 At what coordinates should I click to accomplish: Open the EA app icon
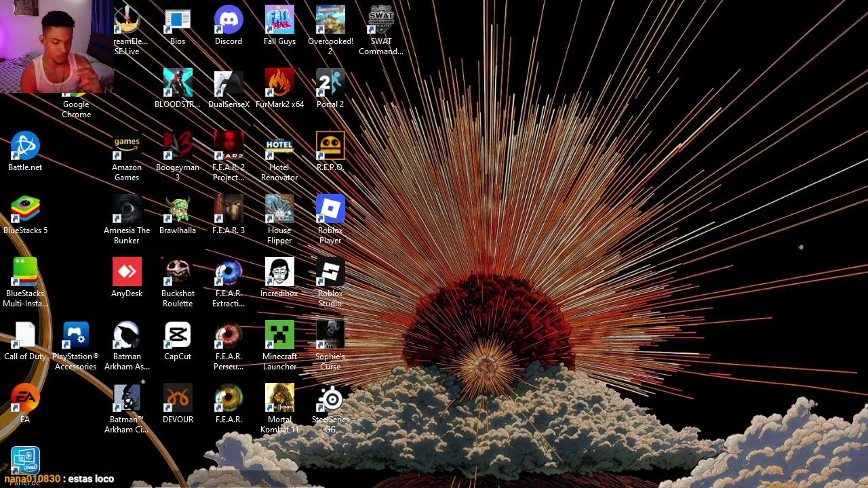click(25, 405)
